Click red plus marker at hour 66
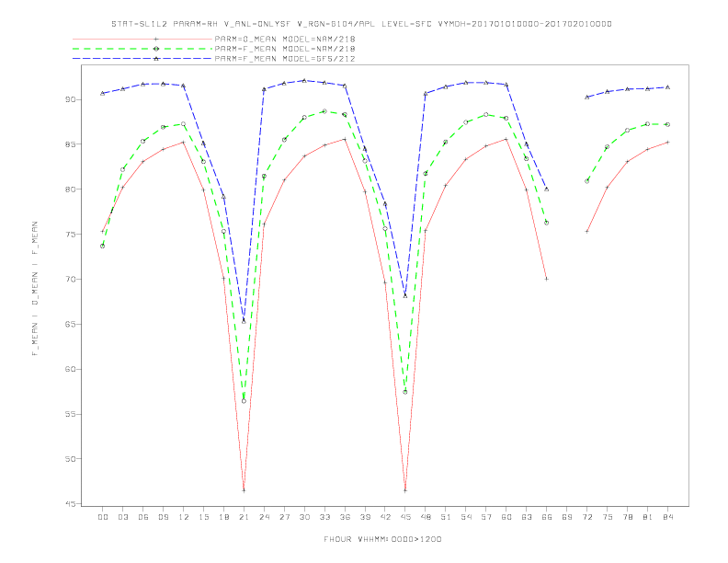The image size is (728, 563). click(x=547, y=279)
